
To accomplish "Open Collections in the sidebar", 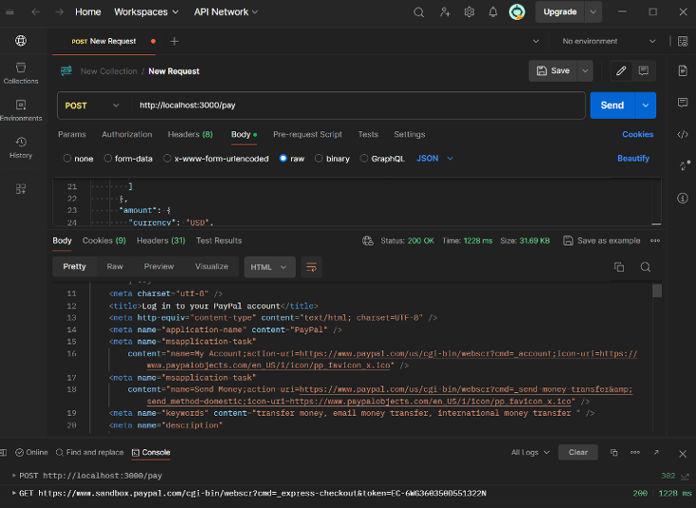I will coord(20,73).
